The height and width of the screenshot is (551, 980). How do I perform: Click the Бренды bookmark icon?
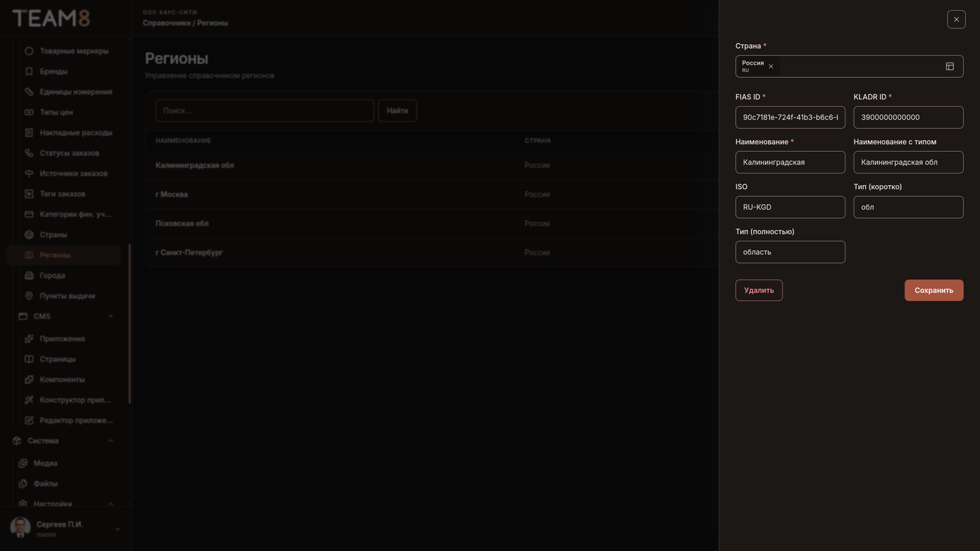(29, 71)
